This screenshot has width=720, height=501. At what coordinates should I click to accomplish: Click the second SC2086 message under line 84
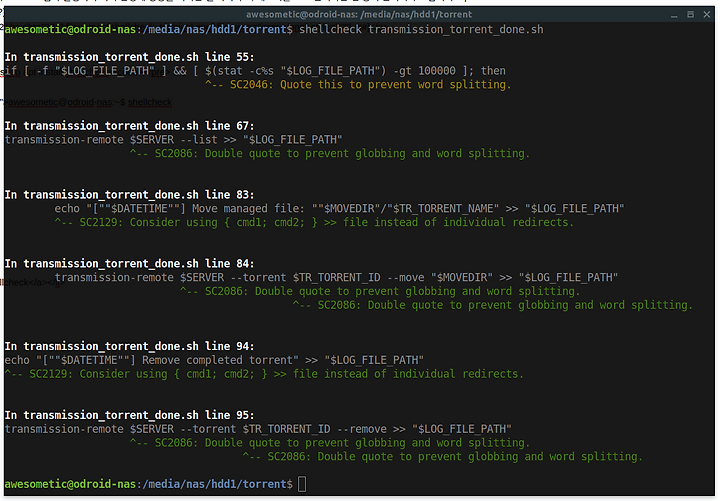493,305
